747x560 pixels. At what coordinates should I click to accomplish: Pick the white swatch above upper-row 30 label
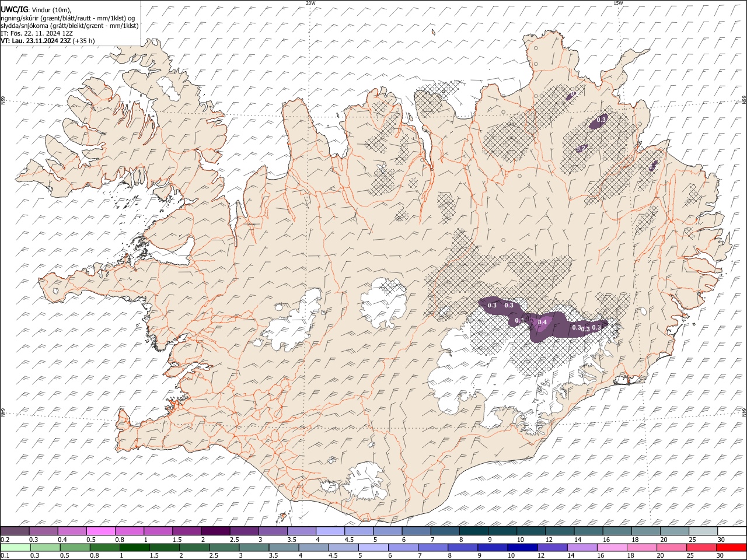[732, 531]
